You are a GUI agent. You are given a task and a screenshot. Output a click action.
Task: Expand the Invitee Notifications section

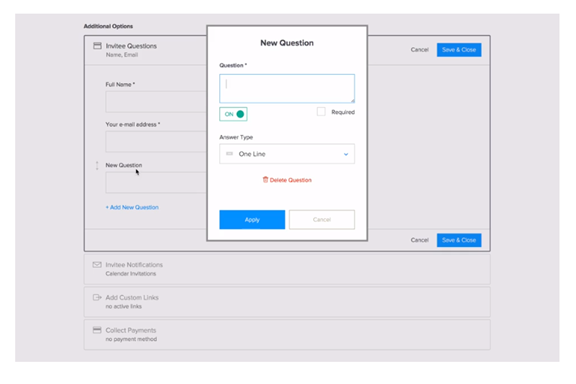click(x=287, y=269)
